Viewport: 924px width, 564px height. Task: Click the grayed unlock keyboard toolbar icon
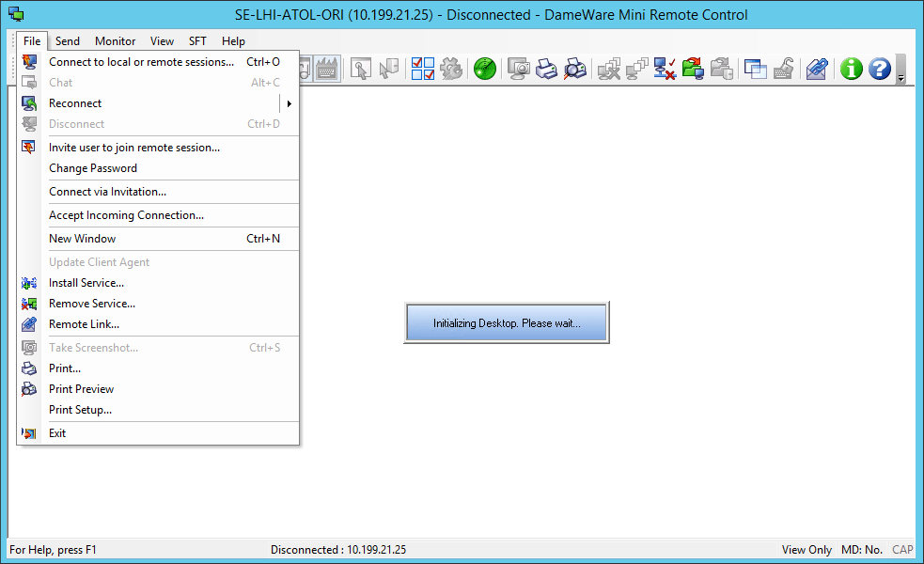pyautogui.click(x=784, y=69)
